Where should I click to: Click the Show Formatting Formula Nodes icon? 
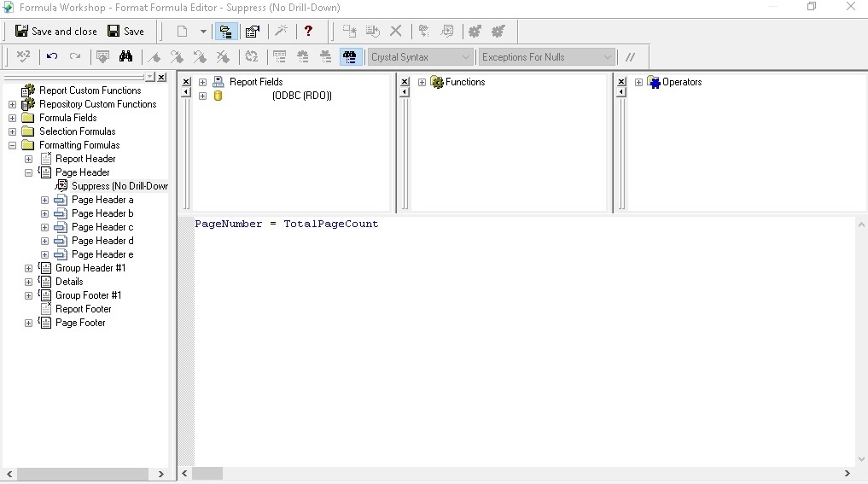pos(446,32)
